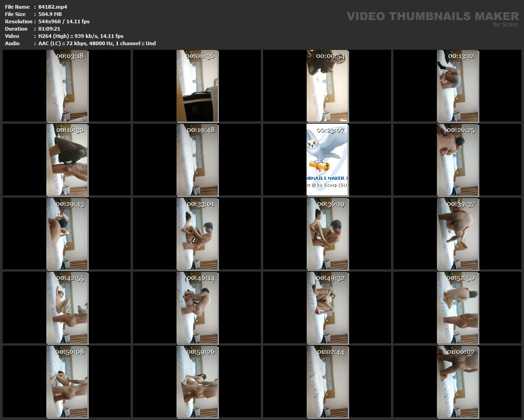Select the frame timestamped 00:16:30
This screenshot has height=420, width=524.
point(67,160)
